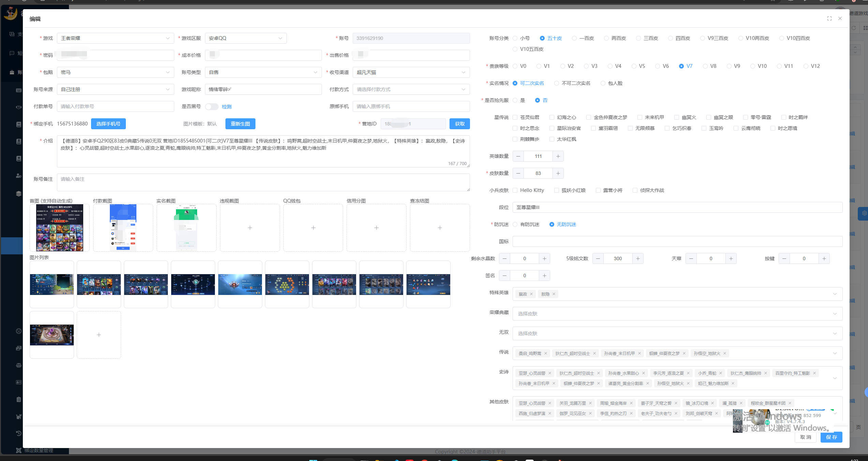
Task: Click the 游戏昵称 input field
Action: (263, 89)
